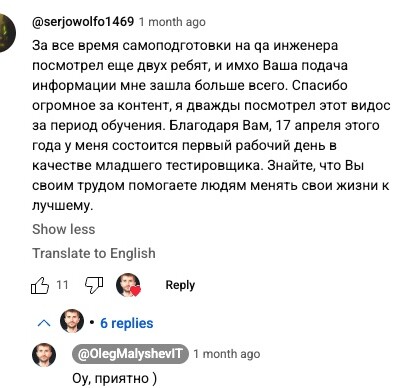400x388 pixels.
Task: Click the red heart badge on creator avatar
Action: [x=135, y=291]
